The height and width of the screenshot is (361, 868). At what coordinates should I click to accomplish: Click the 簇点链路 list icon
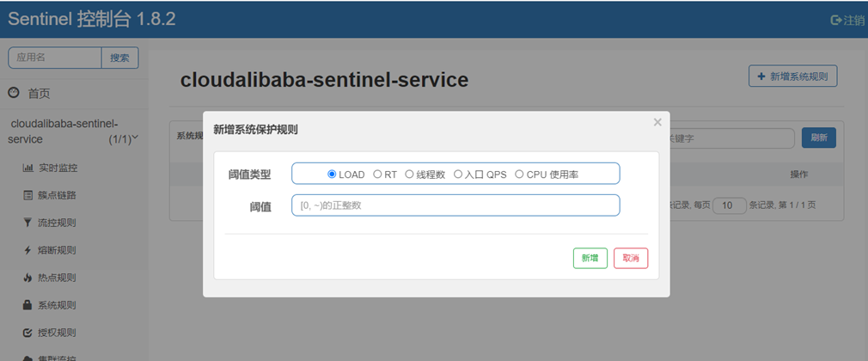(x=28, y=195)
